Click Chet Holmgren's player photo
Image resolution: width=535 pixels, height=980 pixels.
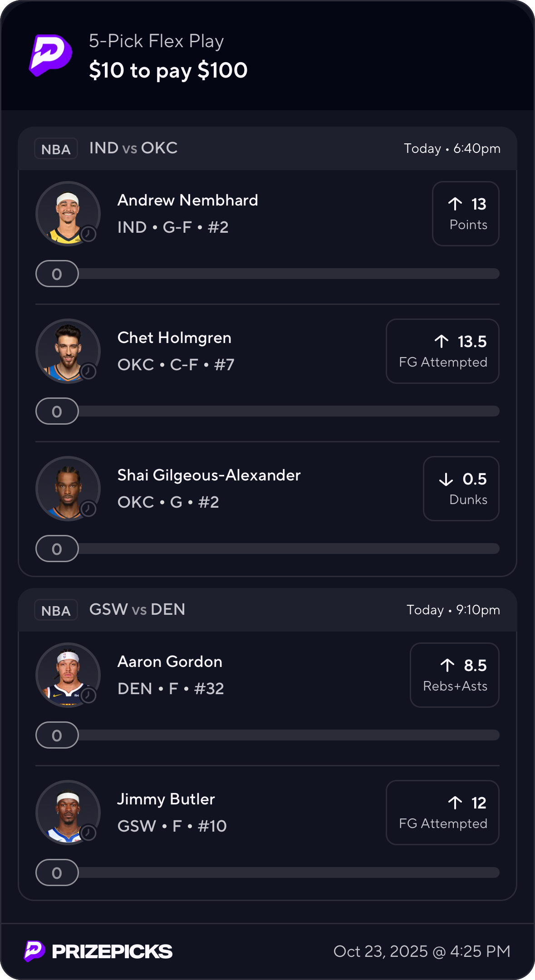[x=68, y=351]
